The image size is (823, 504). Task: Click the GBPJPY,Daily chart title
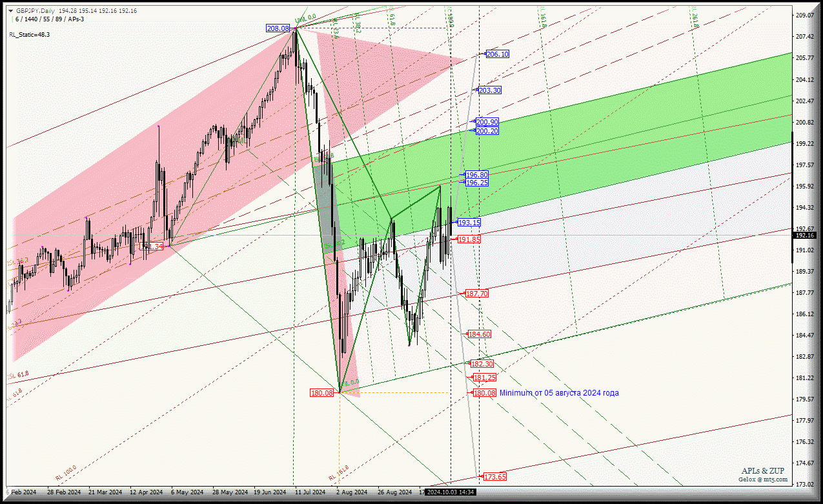(36, 10)
